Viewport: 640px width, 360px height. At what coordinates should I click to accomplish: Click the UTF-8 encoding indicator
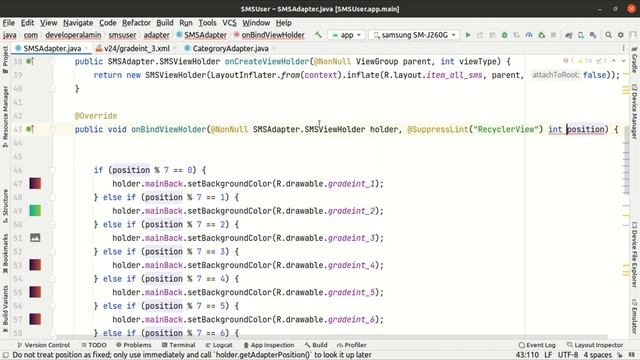(568, 355)
